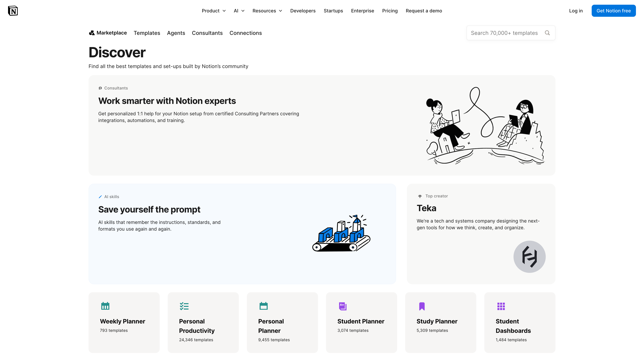The width and height of the screenshot is (644, 362).
Task: Click the Notion logo icon
Action: tap(13, 11)
